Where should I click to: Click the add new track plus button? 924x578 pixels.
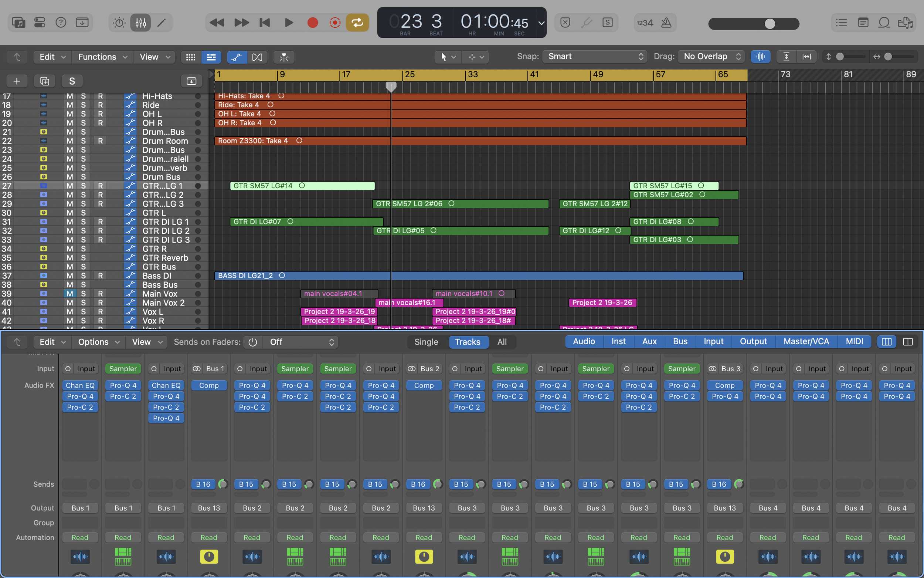[17, 81]
